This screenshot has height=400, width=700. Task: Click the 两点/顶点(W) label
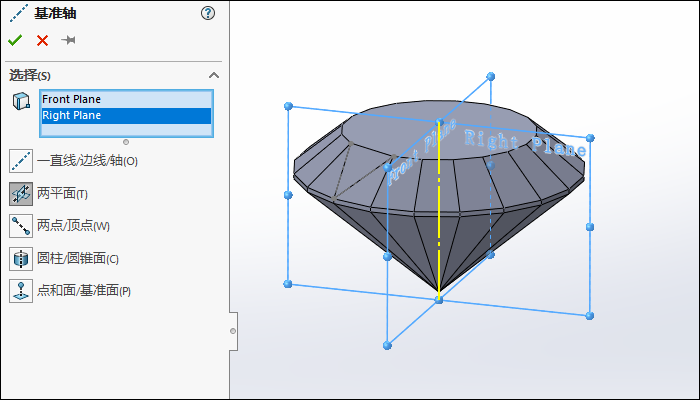(73, 226)
